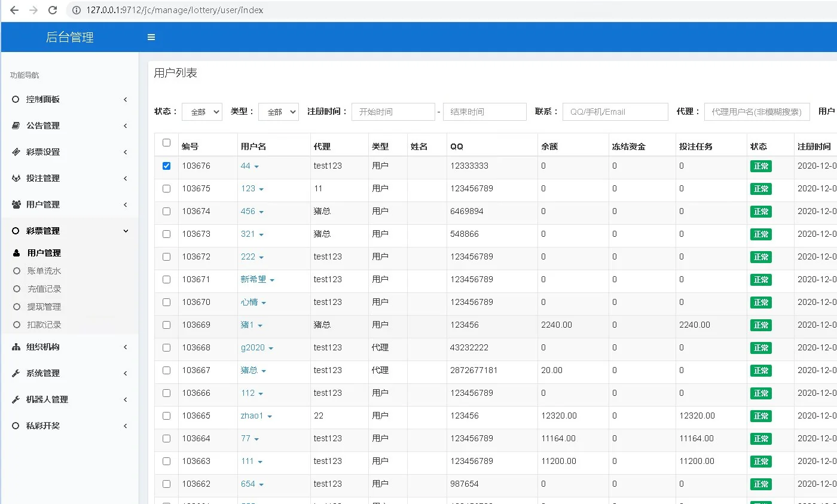The image size is (837, 504).
Task: Click the hierarchy icon beside 组织机构
Action: [x=16, y=347]
